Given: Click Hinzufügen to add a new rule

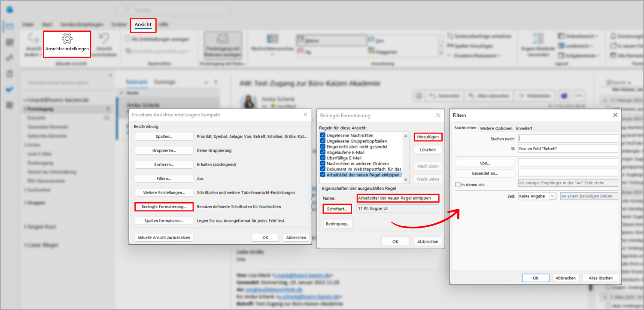Looking at the screenshot, I should pos(428,137).
